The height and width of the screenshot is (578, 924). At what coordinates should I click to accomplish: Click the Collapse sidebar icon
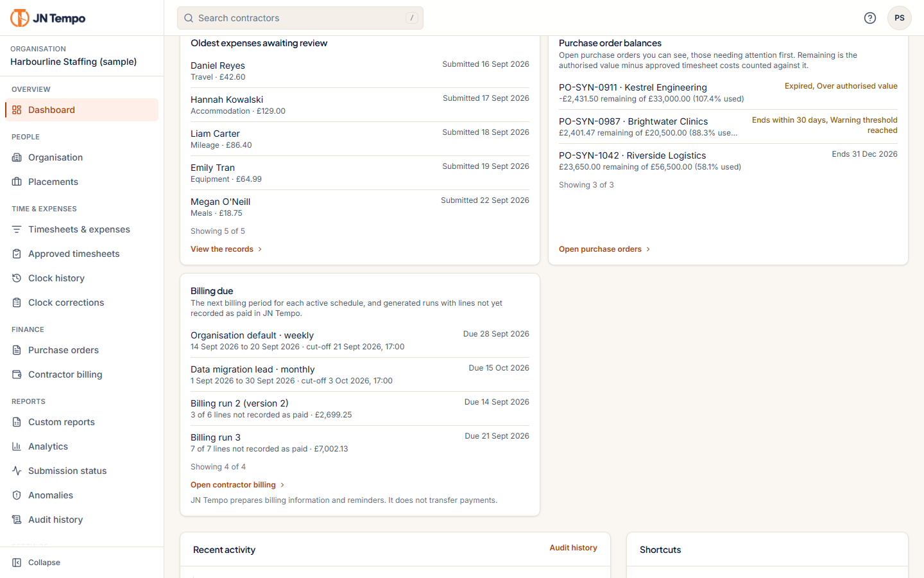(x=17, y=563)
